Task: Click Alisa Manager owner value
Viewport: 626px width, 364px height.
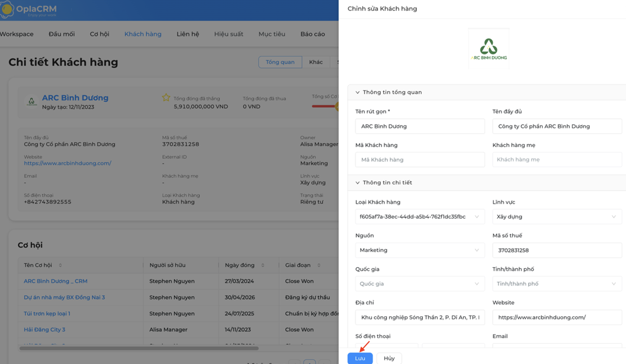Action: (x=319, y=144)
